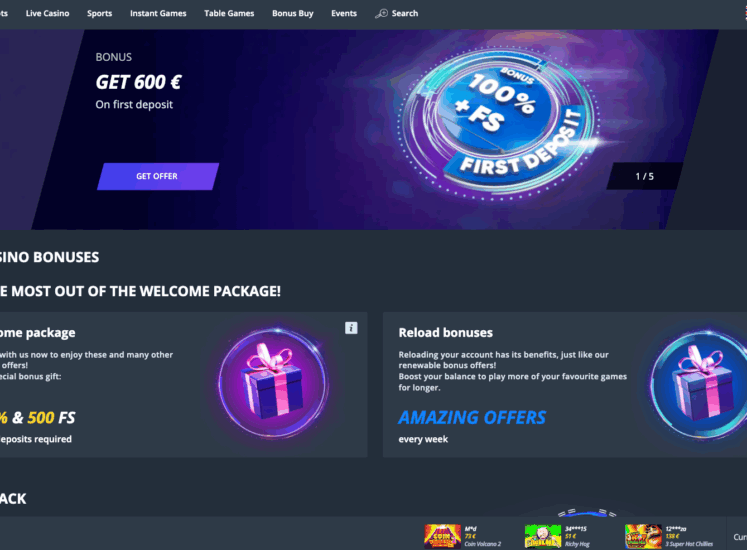Open the Richy Hog game thumbnail

(543, 536)
